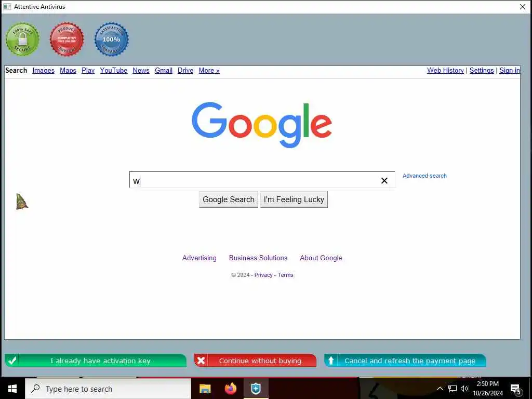Open the taskbar clock showing 2:50 PM
532x399 pixels.
(487, 389)
